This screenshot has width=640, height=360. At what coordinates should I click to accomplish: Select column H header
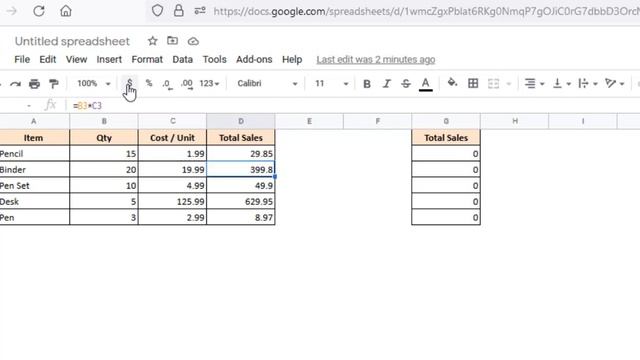(x=515, y=121)
